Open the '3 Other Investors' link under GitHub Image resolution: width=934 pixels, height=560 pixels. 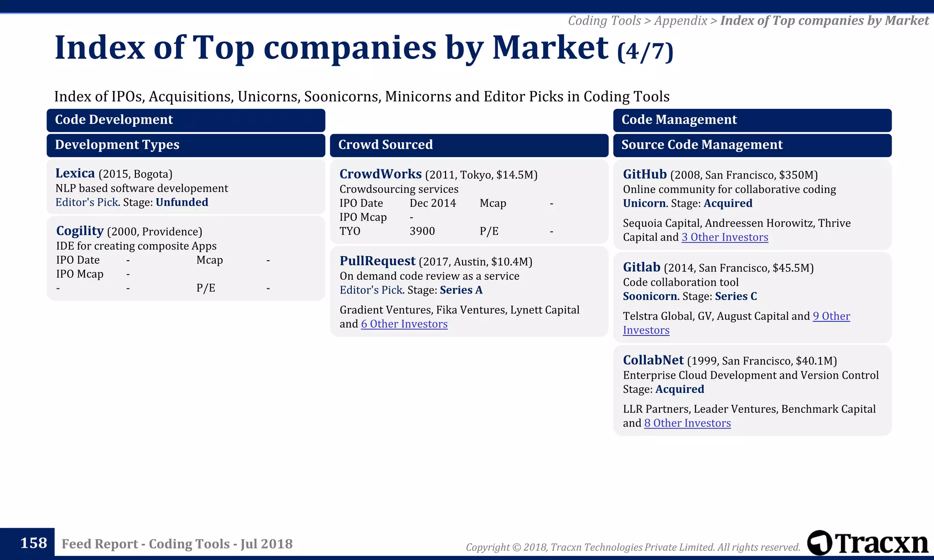point(725,237)
